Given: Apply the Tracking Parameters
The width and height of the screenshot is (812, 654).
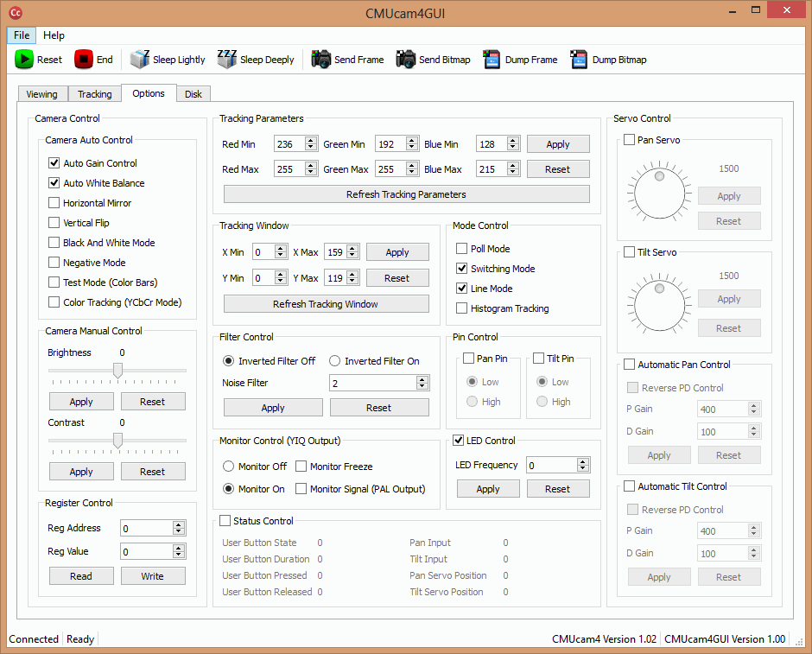Looking at the screenshot, I should pos(558,144).
